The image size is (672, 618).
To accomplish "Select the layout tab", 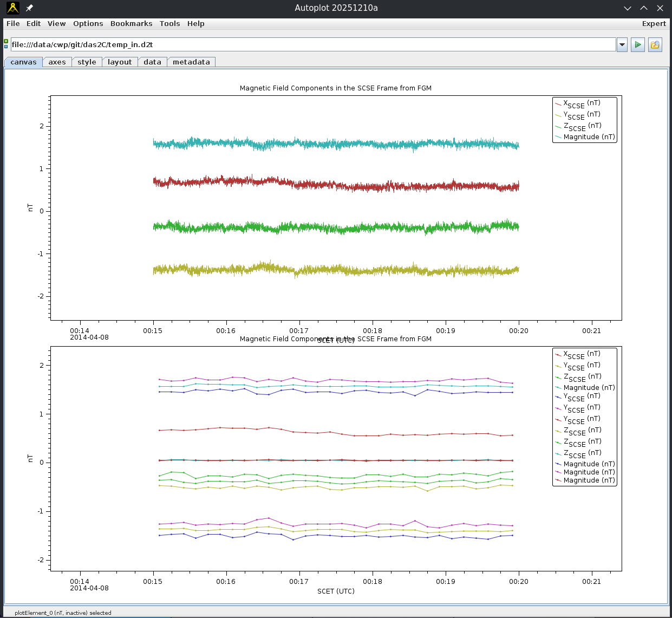I will [x=119, y=62].
